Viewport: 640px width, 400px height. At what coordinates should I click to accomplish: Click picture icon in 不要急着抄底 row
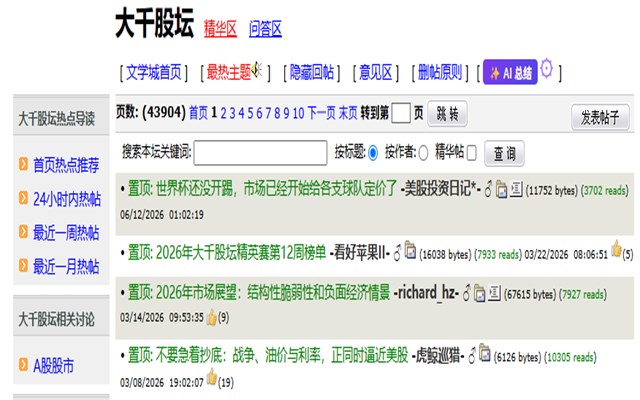[x=484, y=352]
